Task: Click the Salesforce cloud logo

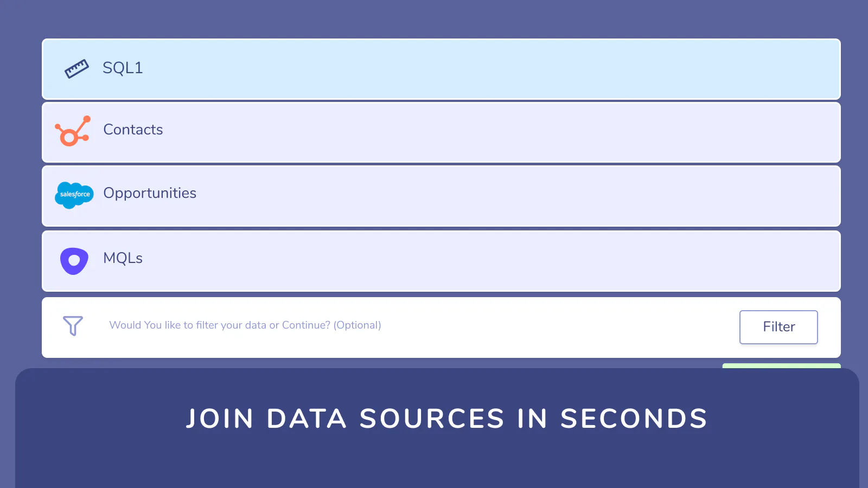Action: click(x=74, y=195)
